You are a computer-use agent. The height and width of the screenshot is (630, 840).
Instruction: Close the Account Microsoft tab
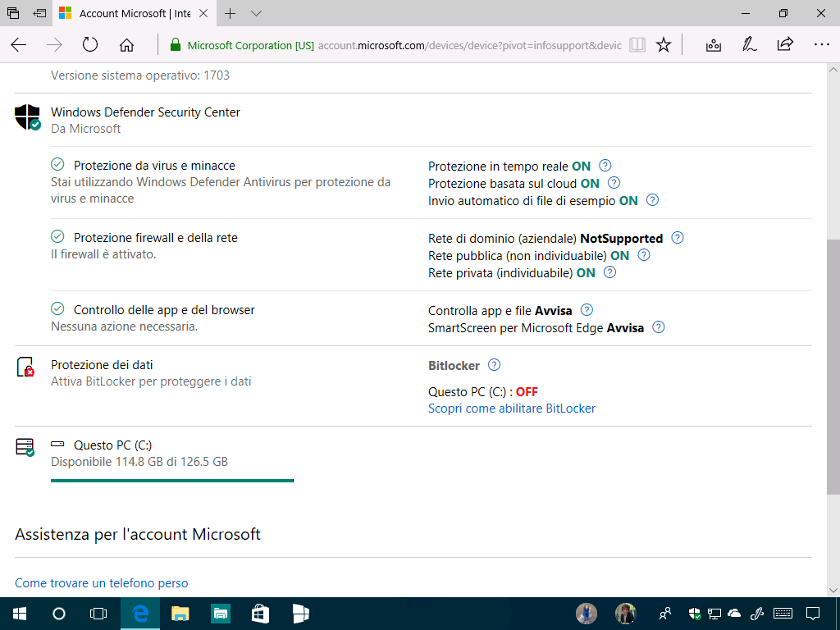point(203,13)
